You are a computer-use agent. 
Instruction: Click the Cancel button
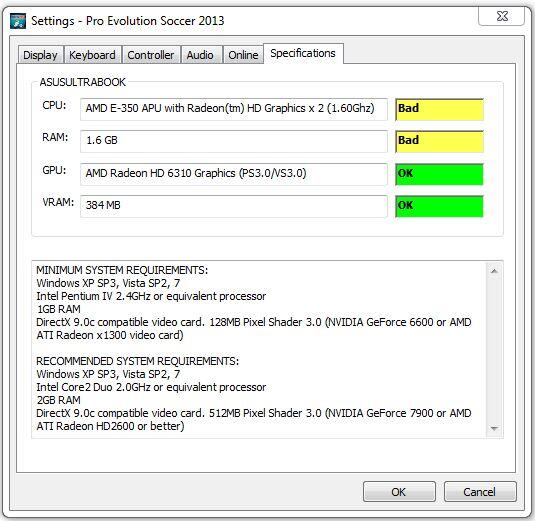pyautogui.click(x=480, y=492)
